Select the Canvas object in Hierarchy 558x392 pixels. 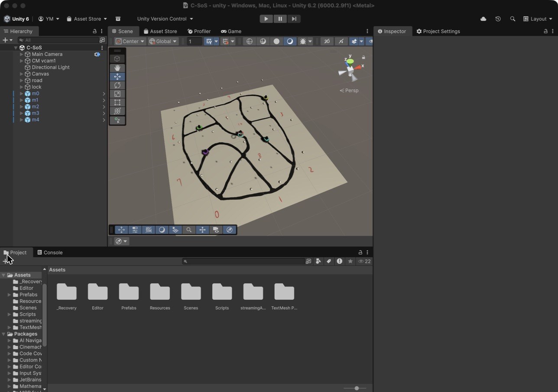[x=40, y=74]
